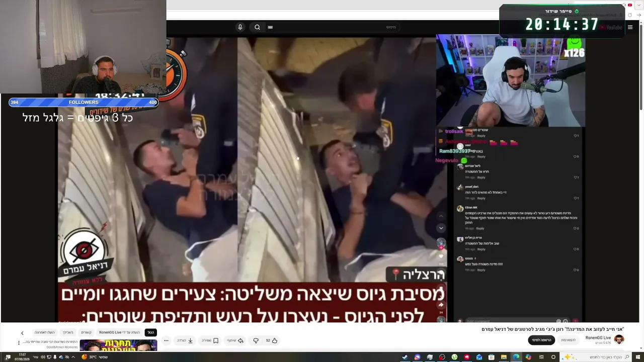The image size is (644, 362).
Task: Save the video with שמירה button
Action: 210,340
